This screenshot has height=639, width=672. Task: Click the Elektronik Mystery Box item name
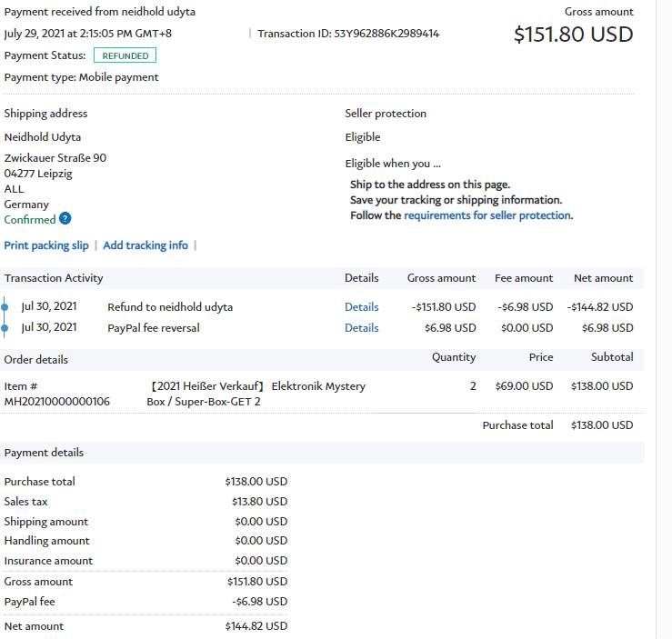257,394
